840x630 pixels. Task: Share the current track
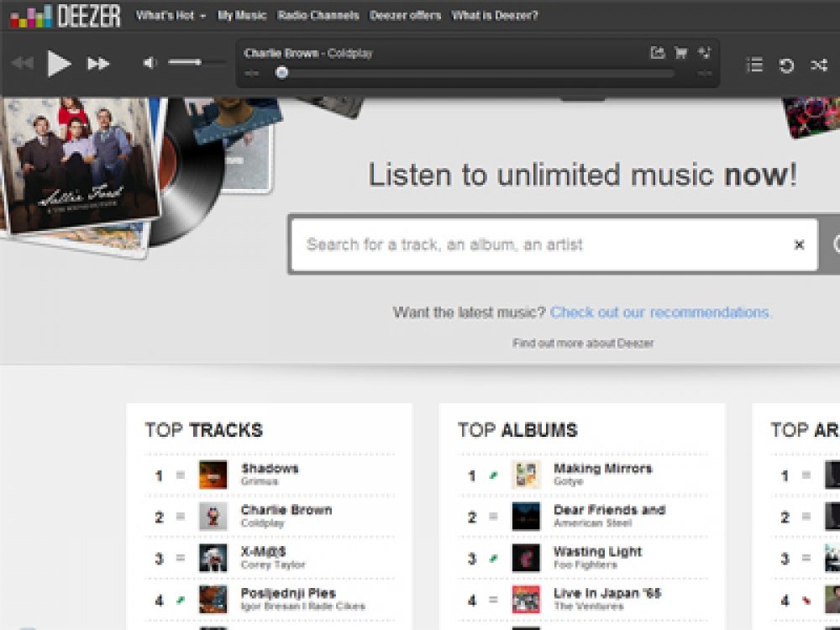(658, 52)
